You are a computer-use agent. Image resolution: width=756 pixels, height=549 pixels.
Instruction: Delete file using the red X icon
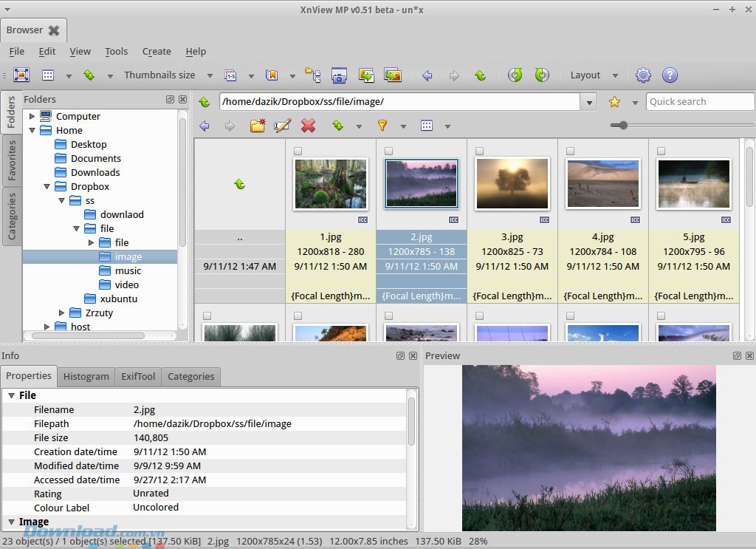point(309,126)
